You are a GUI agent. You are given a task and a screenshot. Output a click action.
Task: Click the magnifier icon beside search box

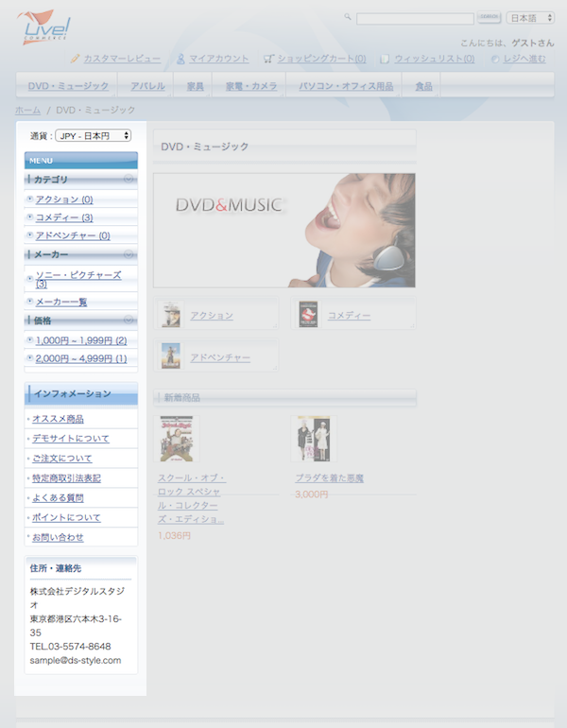click(348, 17)
